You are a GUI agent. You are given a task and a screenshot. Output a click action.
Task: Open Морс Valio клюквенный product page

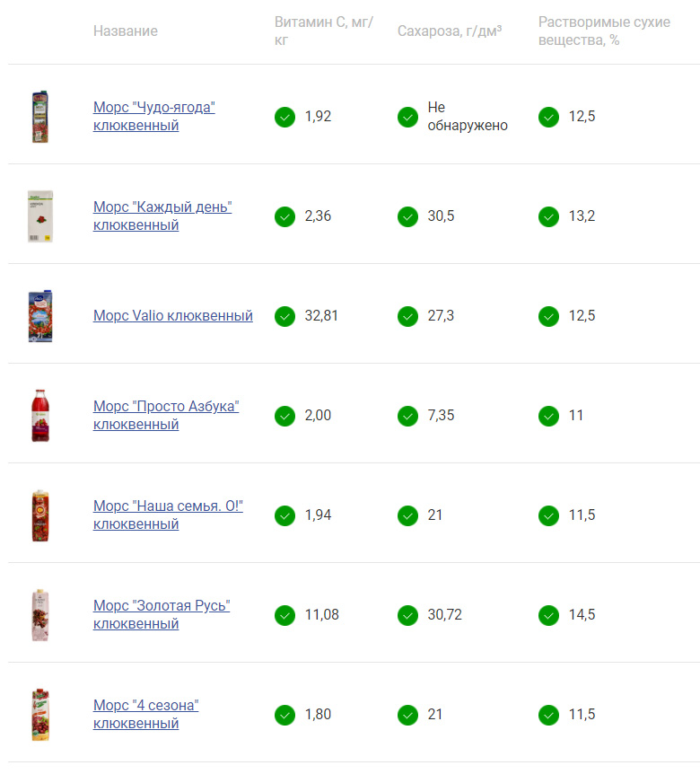pyautogui.click(x=172, y=316)
